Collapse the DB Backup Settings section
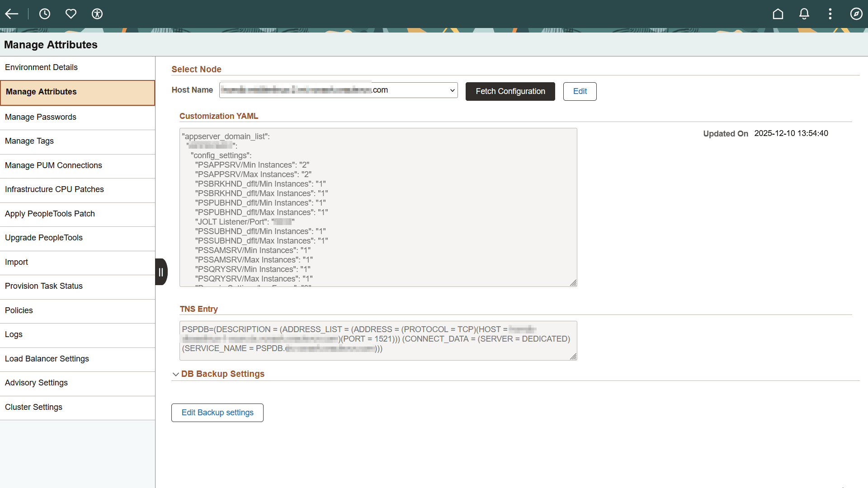The width and height of the screenshot is (868, 488). coord(176,374)
